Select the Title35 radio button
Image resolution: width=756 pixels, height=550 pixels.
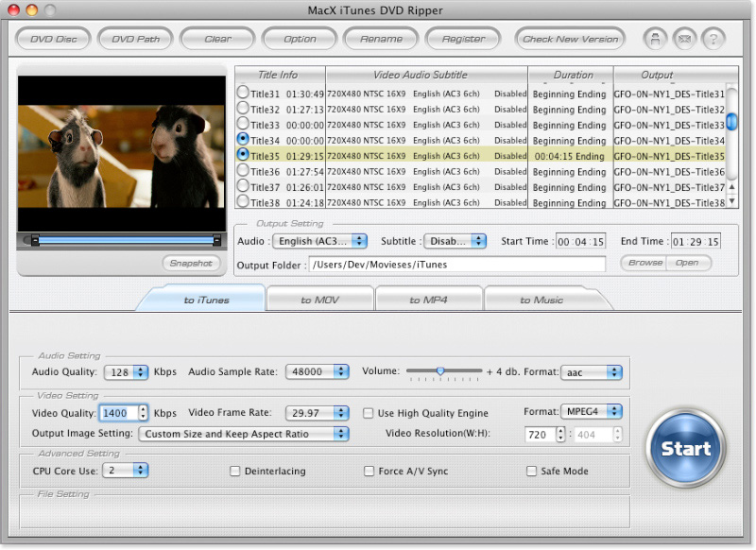243,154
